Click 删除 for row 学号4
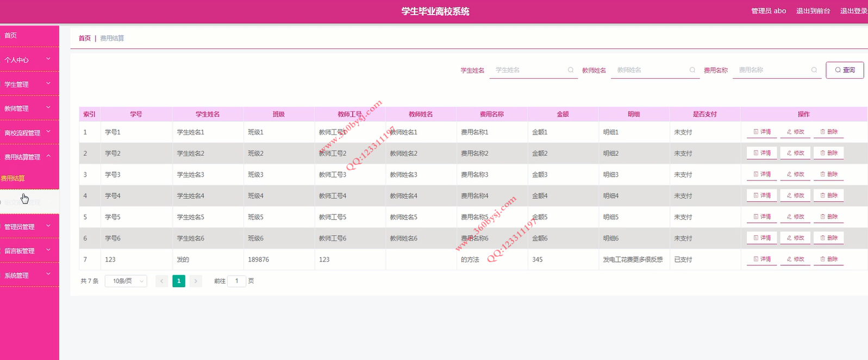868x360 pixels. 828,196
